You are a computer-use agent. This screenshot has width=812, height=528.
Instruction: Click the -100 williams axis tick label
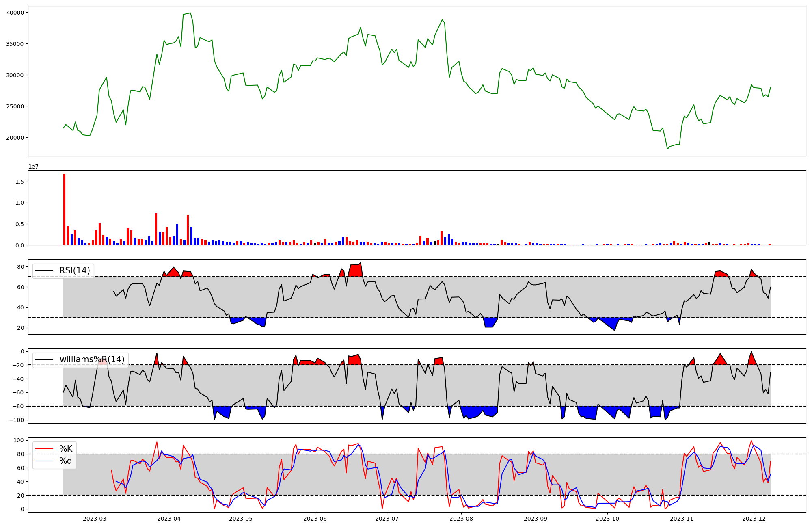pyautogui.click(x=17, y=420)
